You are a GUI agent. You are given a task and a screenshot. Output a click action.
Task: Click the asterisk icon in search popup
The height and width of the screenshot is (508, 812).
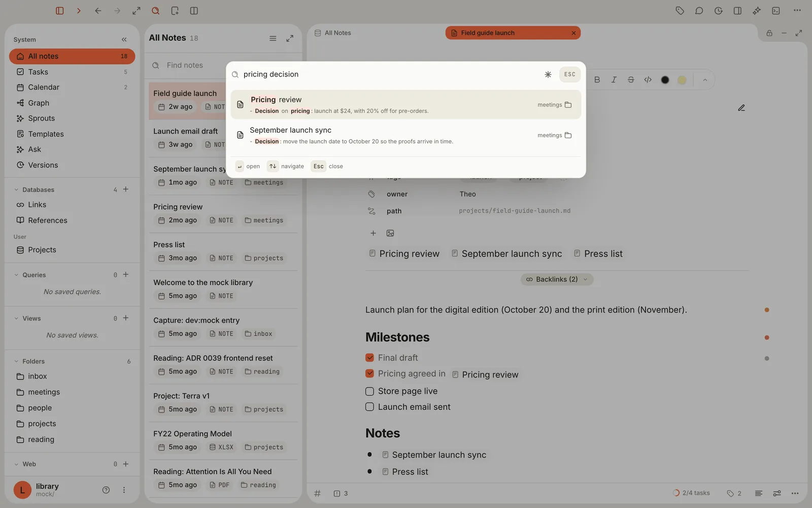[548, 74]
